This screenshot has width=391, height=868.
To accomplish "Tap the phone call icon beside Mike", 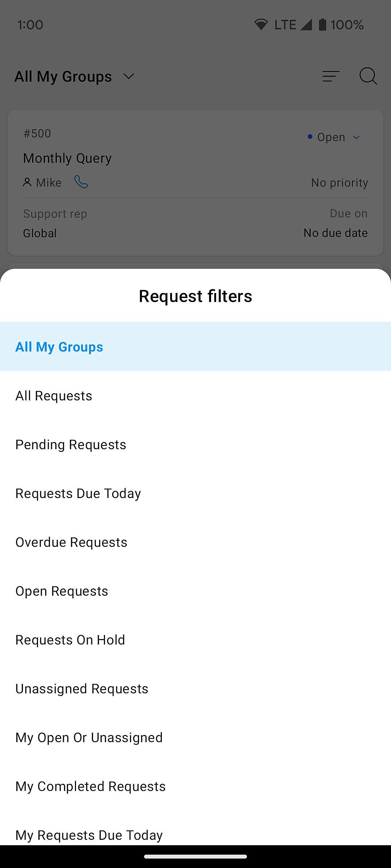I will click(81, 182).
